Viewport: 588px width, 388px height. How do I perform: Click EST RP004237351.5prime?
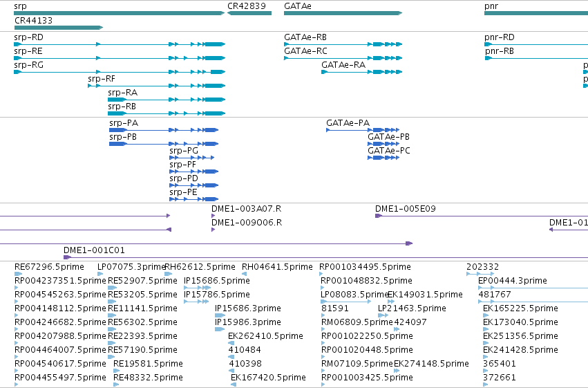pos(16,288)
